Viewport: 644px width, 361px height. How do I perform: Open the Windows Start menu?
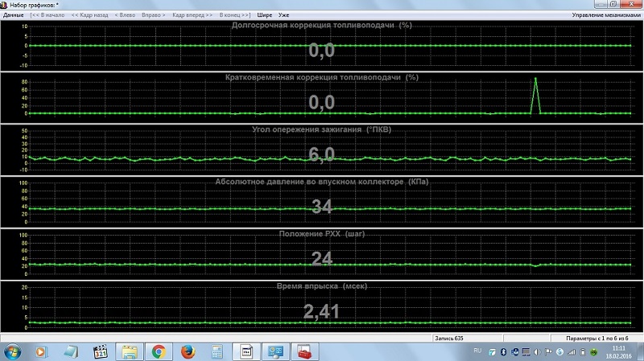click(12, 351)
